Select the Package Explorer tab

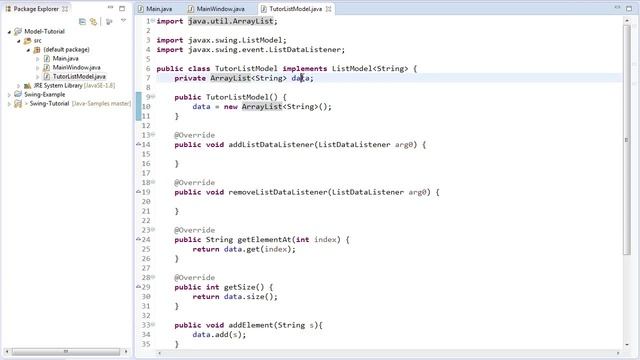click(x=36, y=9)
